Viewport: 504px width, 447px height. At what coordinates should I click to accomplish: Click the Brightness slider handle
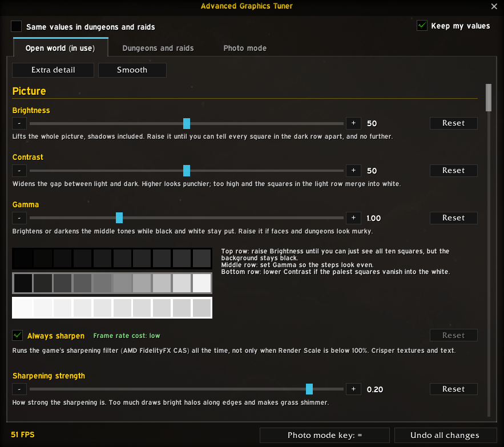(187, 123)
